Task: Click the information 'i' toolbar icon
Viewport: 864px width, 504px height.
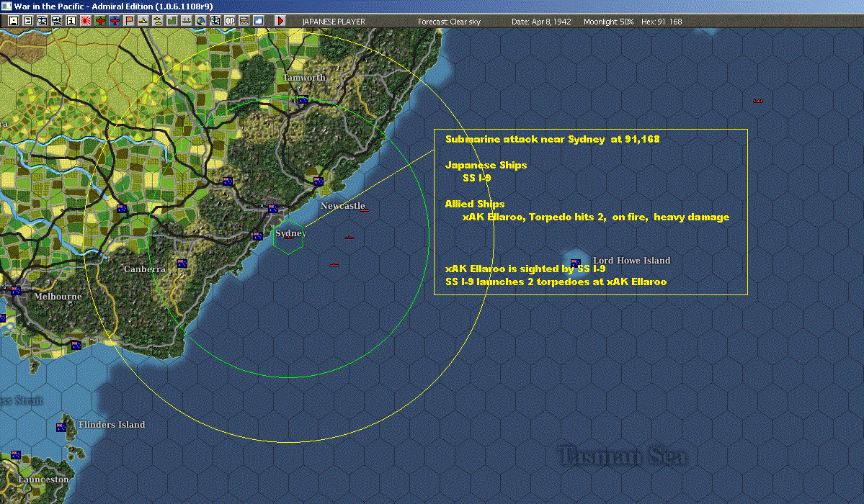Action: click(71, 21)
